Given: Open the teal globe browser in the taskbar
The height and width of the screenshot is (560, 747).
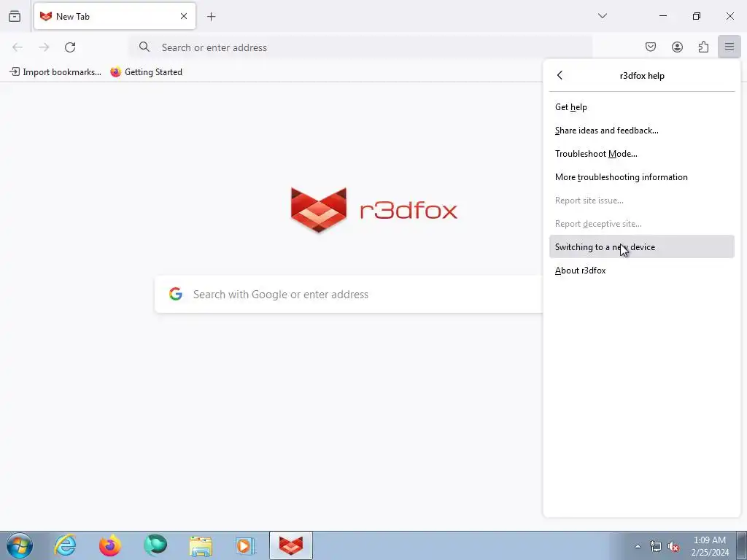Looking at the screenshot, I should (155, 545).
